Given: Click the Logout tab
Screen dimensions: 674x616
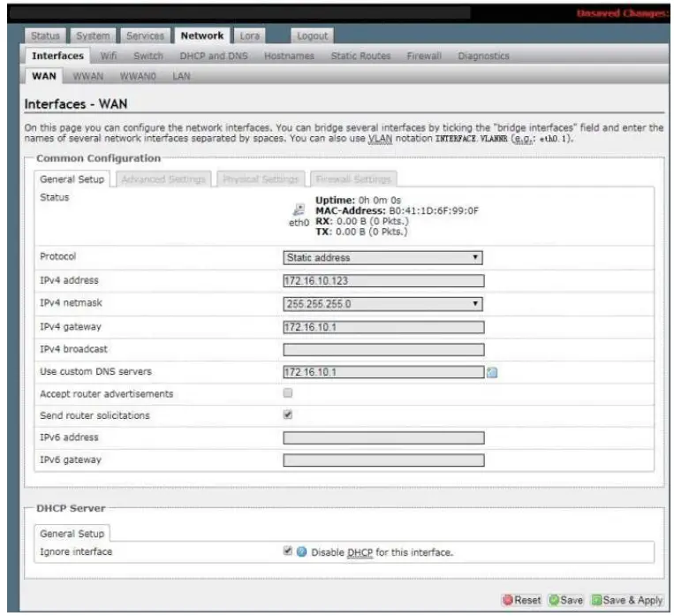Looking at the screenshot, I should tap(312, 35).
